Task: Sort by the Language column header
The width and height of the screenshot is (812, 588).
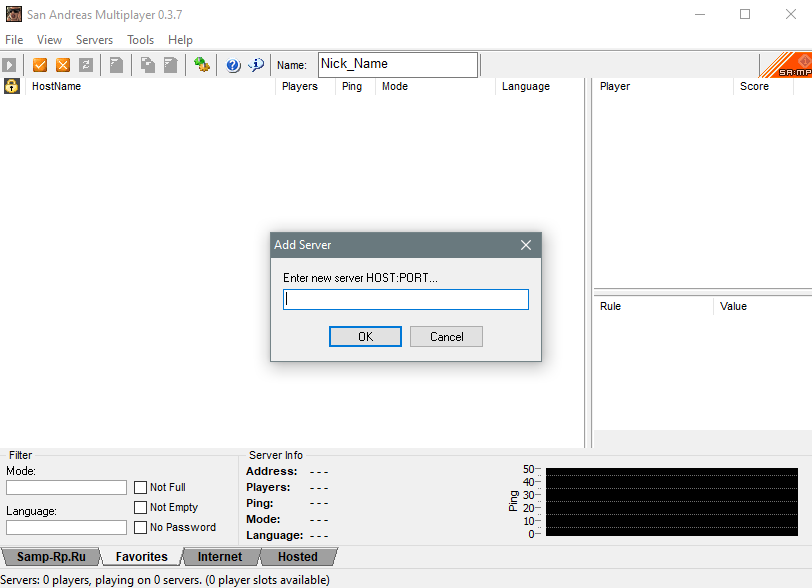Action: (539, 86)
